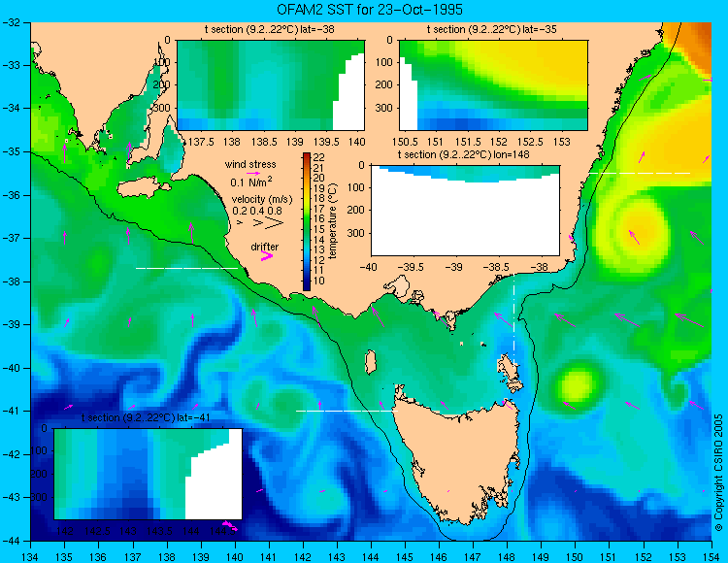Click the vertical temperature colour bar
The width and height of the screenshot is (728, 563).
point(307,222)
